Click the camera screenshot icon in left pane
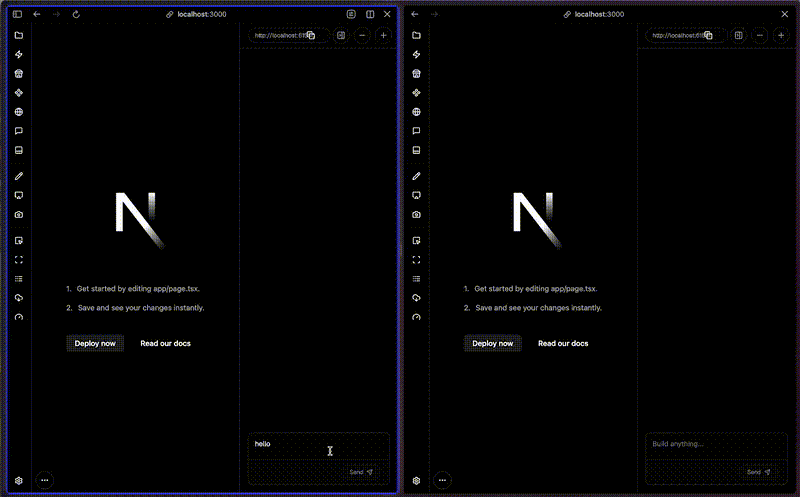Image resolution: width=800 pixels, height=497 pixels. point(19,215)
